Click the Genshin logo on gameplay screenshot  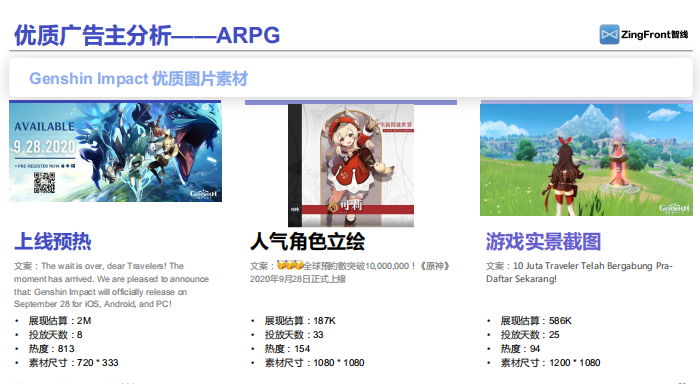pyautogui.click(x=674, y=209)
